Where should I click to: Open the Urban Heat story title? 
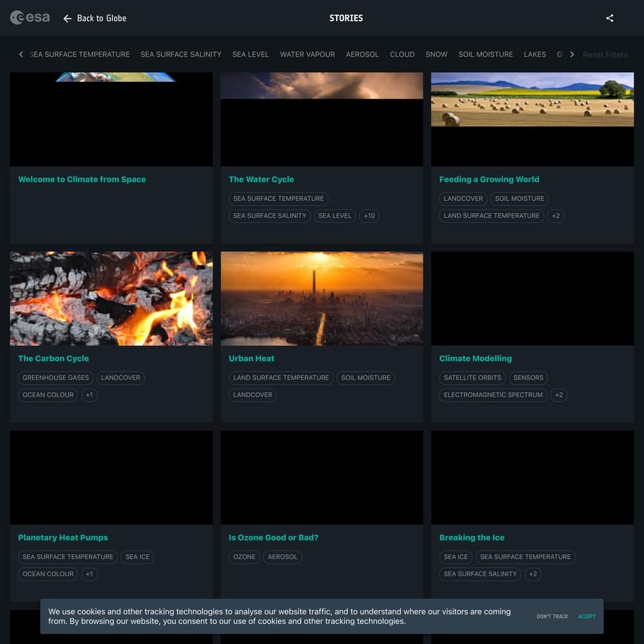(251, 359)
